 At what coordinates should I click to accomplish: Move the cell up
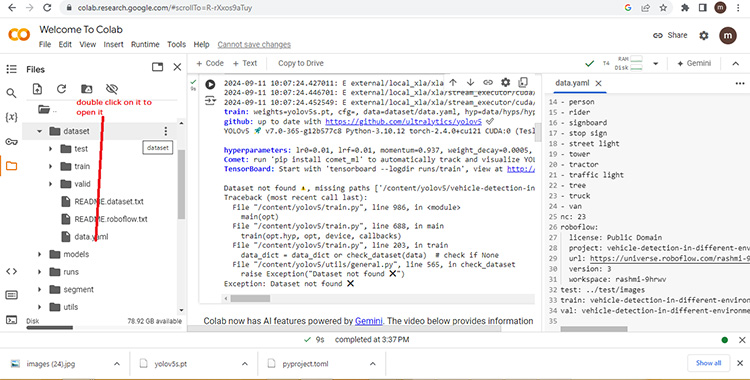coord(453,82)
